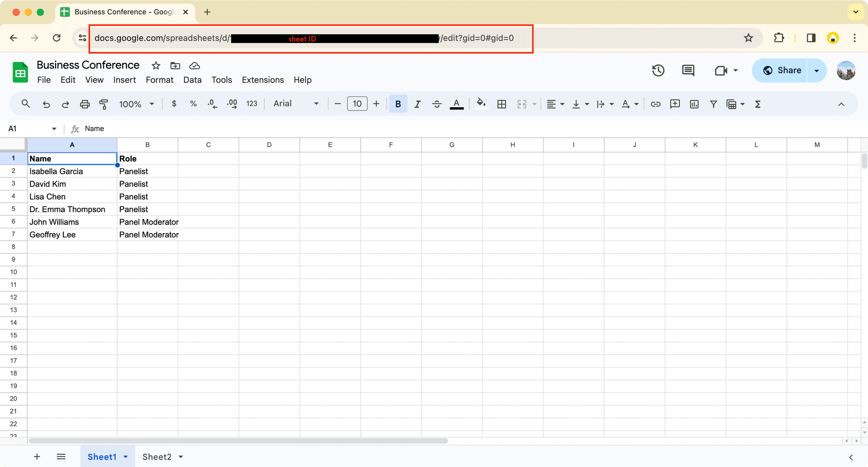Switch to the Sheet2 tab

[157, 457]
